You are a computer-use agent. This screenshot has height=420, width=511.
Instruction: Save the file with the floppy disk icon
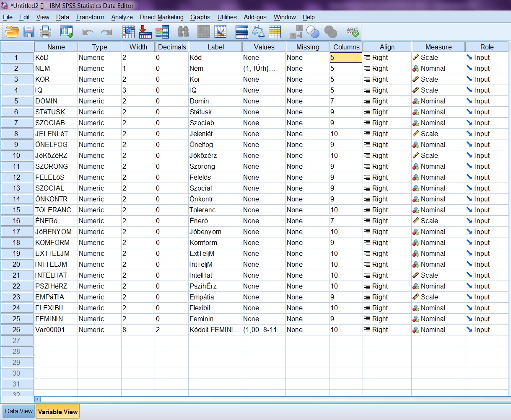pos(29,32)
